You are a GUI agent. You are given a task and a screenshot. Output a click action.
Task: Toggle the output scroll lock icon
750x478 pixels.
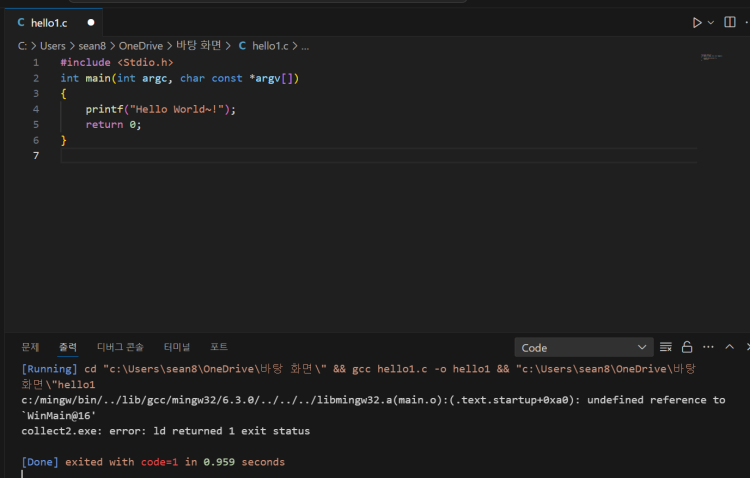[687, 347]
